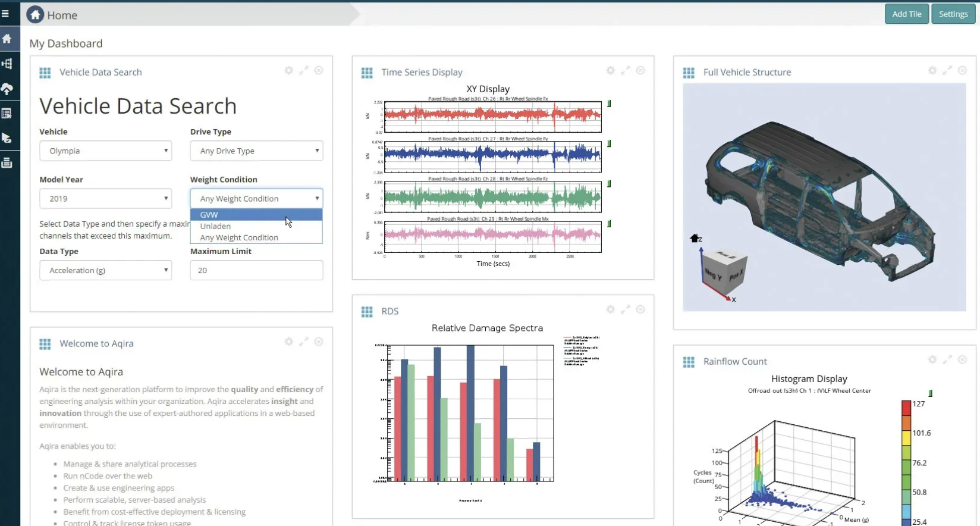Image resolution: width=980 pixels, height=526 pixels.
Task: Close the Rainflow Count tile
Action: click(962, 359)
